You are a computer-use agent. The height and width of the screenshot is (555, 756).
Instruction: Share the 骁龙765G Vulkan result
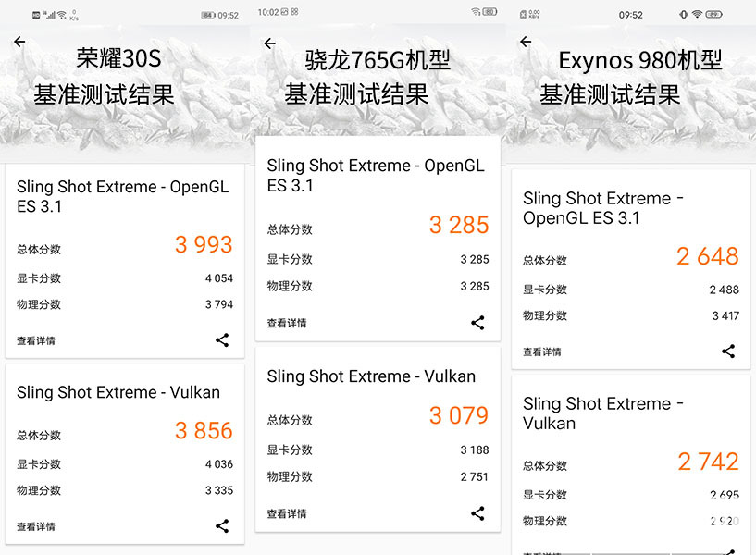click(x=477, y=513)
